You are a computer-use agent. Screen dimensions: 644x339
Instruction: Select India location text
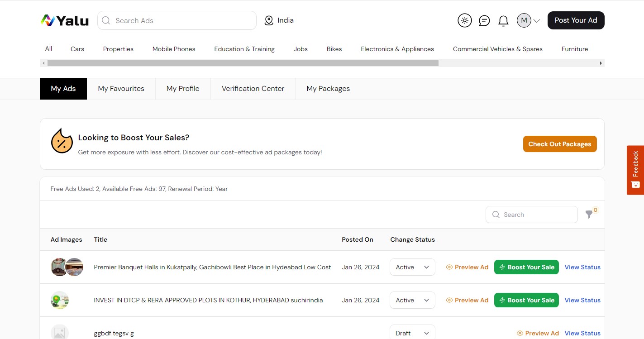click(x=286, y=20)
